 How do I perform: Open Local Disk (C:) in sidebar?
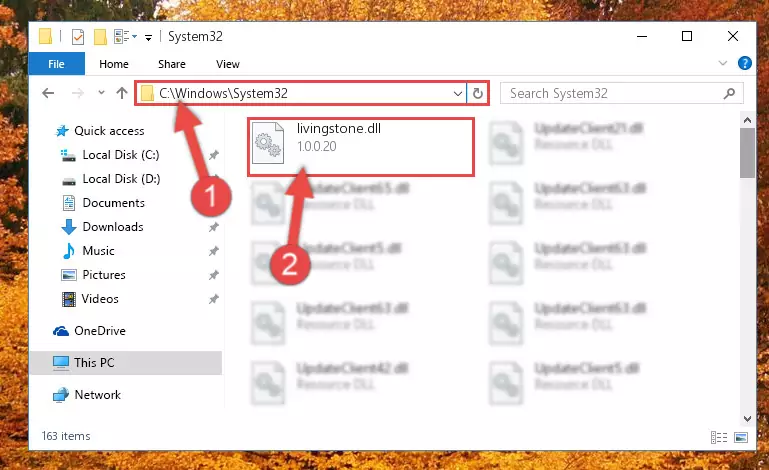[x=121, y=155]
